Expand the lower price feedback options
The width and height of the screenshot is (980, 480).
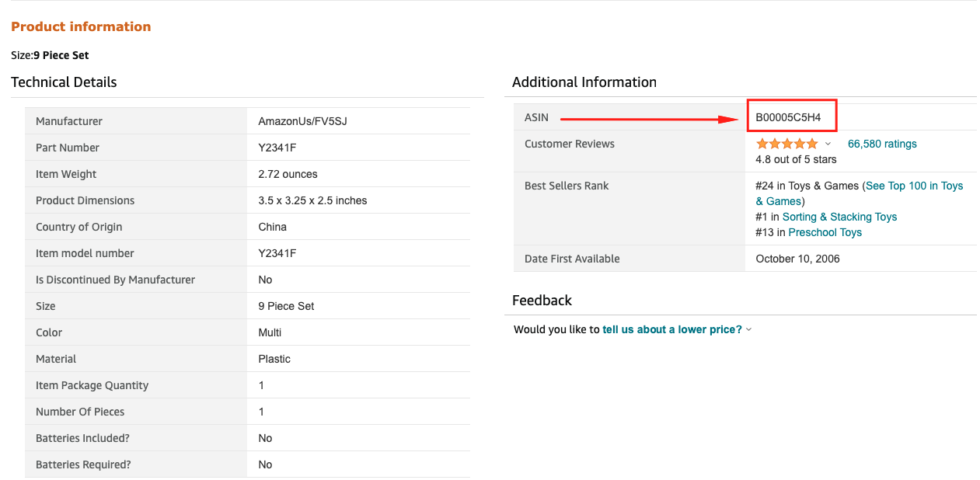[748, 329]
